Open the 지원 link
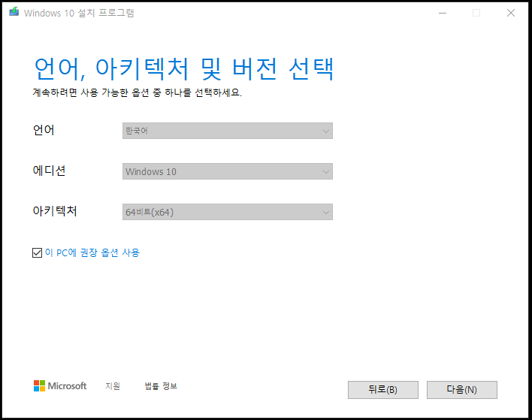 tap(113, 386)
